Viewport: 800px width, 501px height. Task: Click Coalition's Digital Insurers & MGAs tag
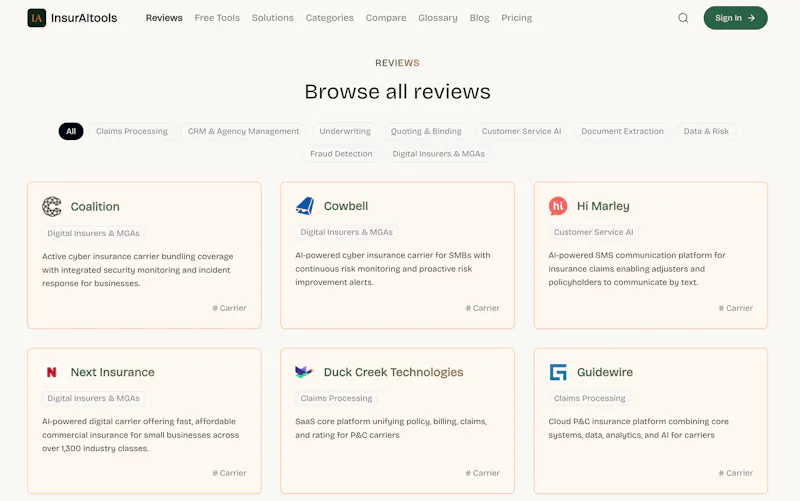point(93,233)
